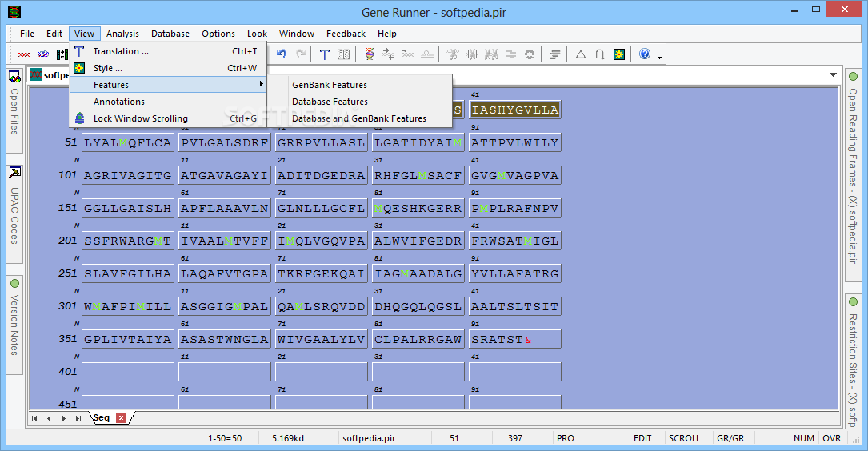
Task: Click the horizontal bars fragment toolbar icon
Action: click(510, 54)
